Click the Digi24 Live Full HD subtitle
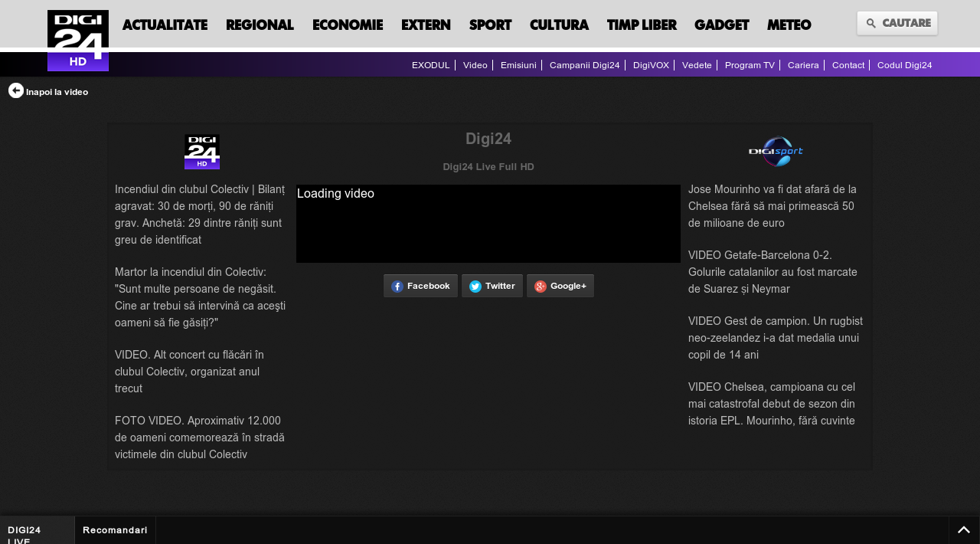 [488, 166]
